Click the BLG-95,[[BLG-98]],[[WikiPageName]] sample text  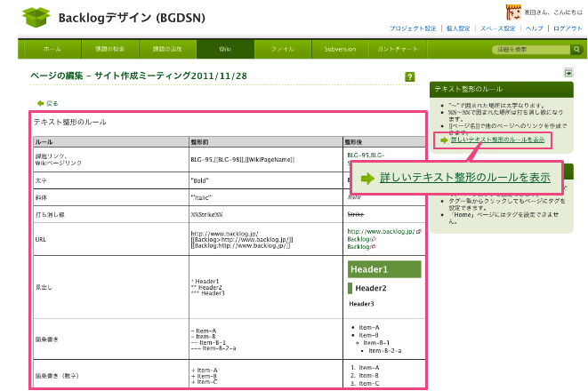coord(243,160)
